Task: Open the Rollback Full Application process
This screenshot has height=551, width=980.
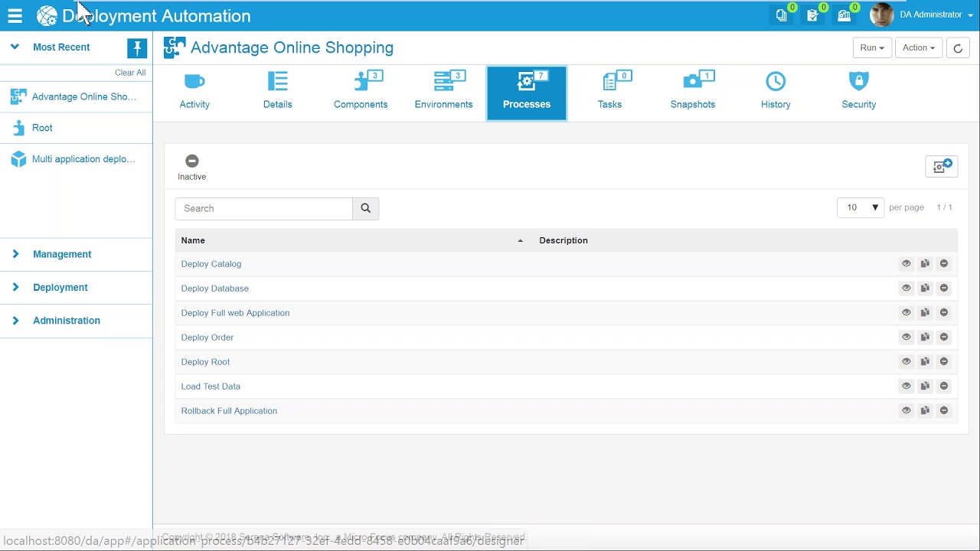Action: pyautogui.click(x=229, y=411)
